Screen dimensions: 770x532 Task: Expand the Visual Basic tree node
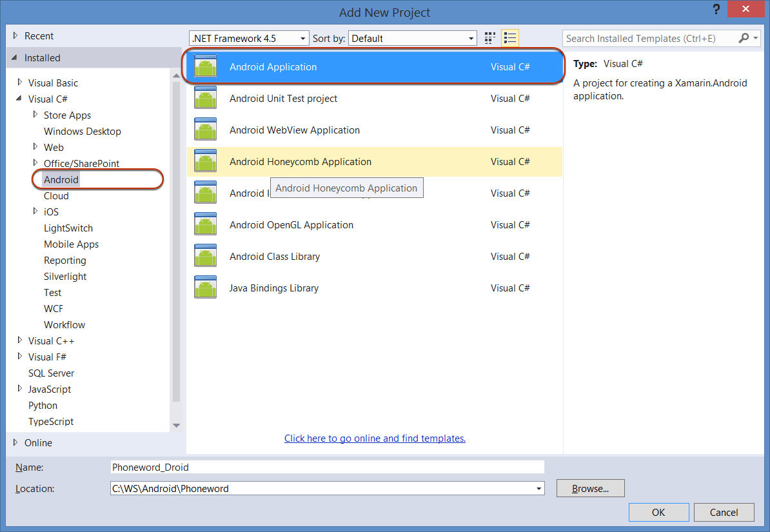pyautogui.click(x=20, y=83)
